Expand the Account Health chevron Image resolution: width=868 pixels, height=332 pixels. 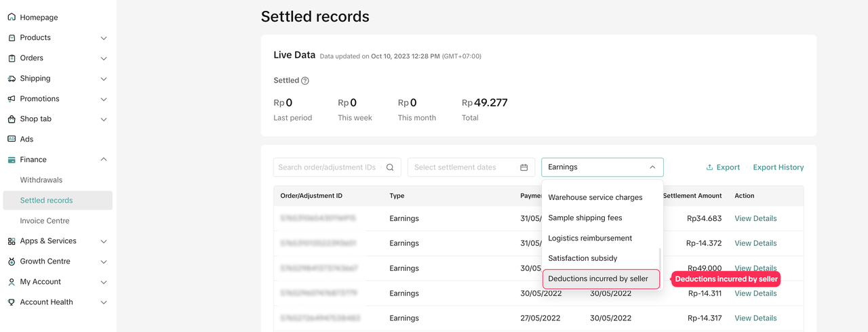[x=104, y=302]
